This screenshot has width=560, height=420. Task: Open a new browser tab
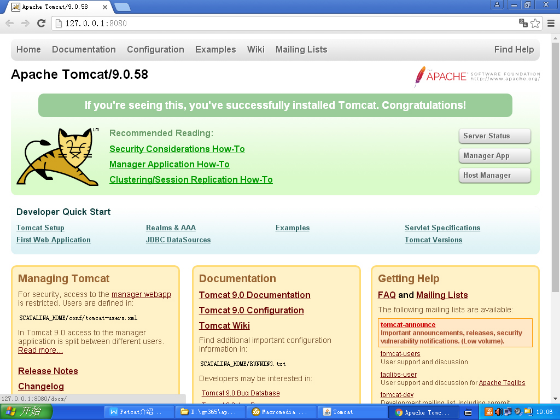click(x=122, y=7)
